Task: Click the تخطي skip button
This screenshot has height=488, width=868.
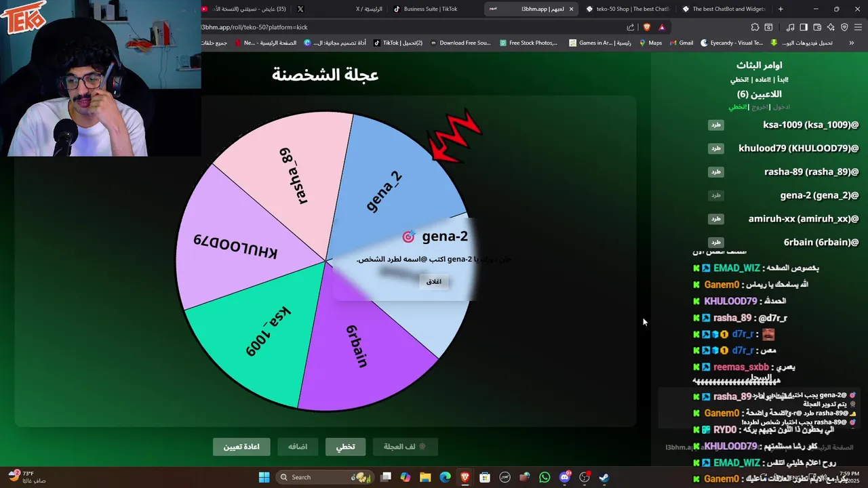Action: [x=345, y=447]
